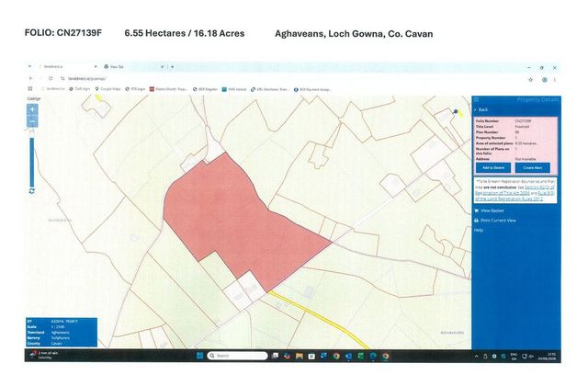Open the landdirect.ie bookmark
588x386 pixels.
coord(53,89)
